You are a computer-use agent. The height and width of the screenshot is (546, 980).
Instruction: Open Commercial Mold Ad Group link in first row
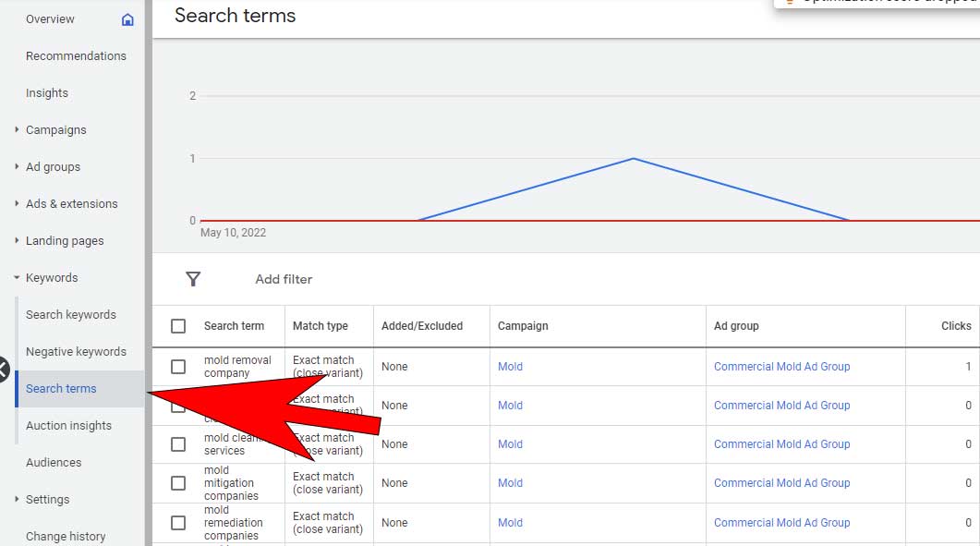[x=781, y=367]
